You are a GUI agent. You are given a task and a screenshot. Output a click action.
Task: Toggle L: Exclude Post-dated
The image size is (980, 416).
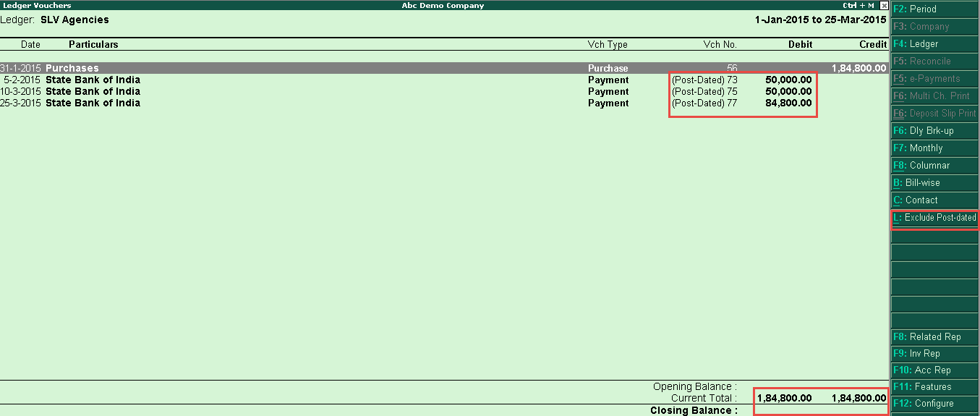(935, 218)
